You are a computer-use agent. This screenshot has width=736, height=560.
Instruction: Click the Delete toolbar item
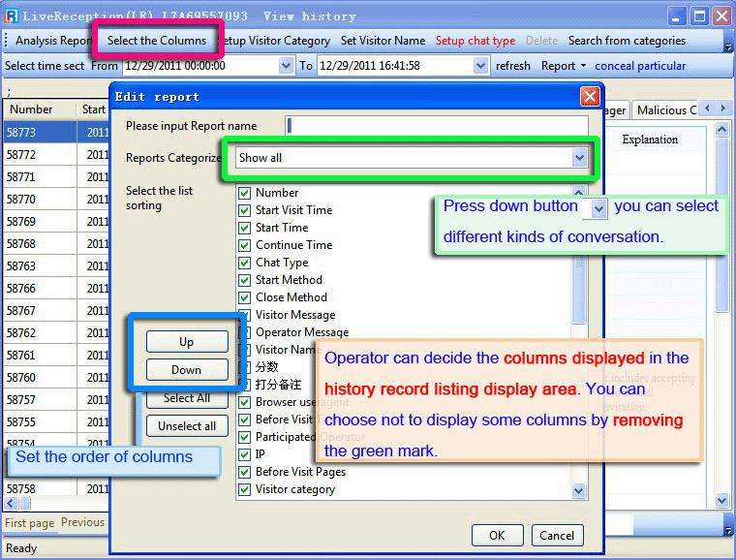click(541, 41)
